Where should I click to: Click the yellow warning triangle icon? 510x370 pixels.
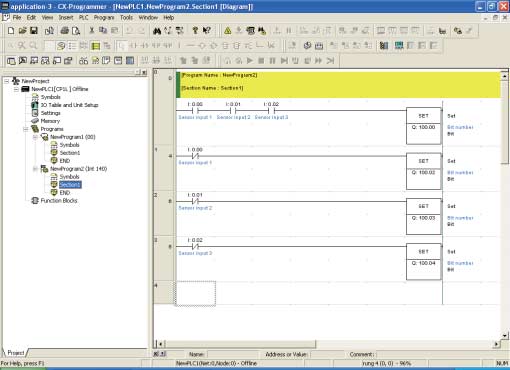pyautogui.click(x=228, y=31)
